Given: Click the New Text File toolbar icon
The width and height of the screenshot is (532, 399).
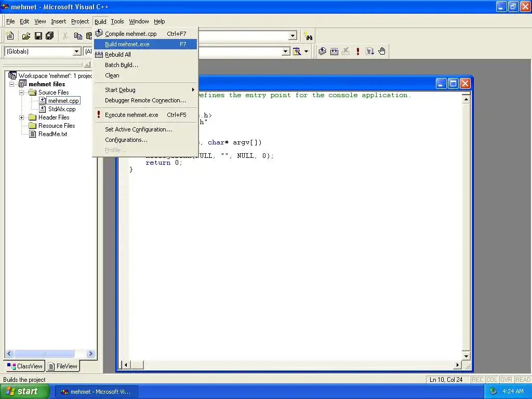Looking at the screenshot, I should tap(10, 36).
